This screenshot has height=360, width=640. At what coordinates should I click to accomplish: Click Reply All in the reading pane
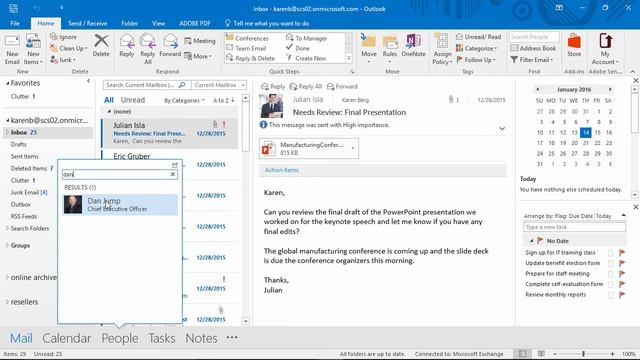click(306, 87)
